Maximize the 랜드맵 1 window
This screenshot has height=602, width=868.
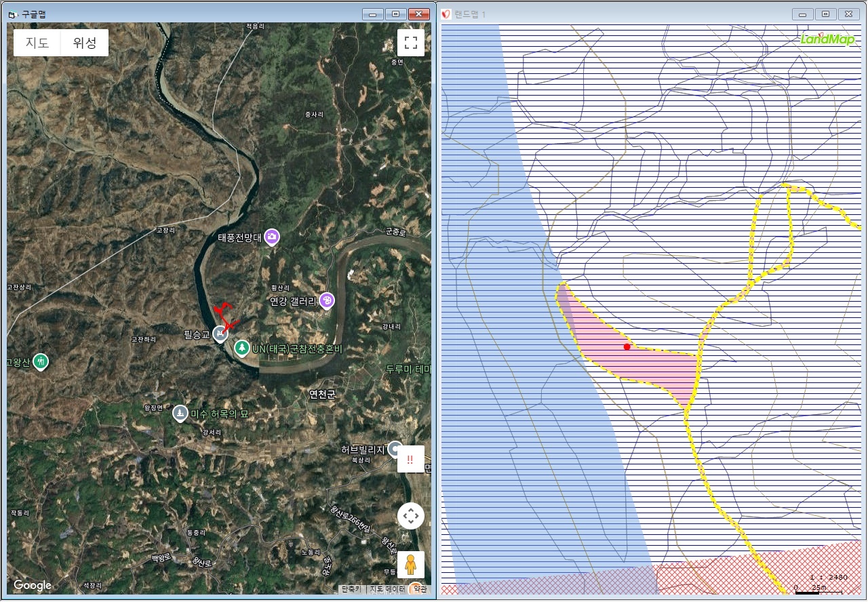pyautogui.click(x=825, y=14)
